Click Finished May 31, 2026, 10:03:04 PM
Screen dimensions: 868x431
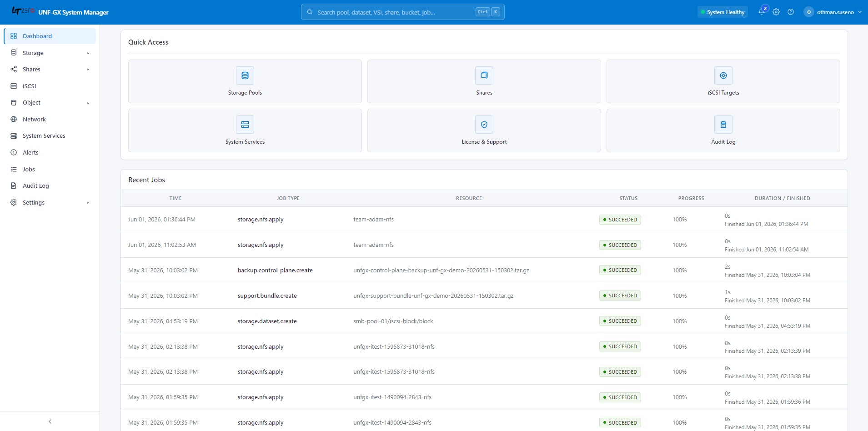768,275
